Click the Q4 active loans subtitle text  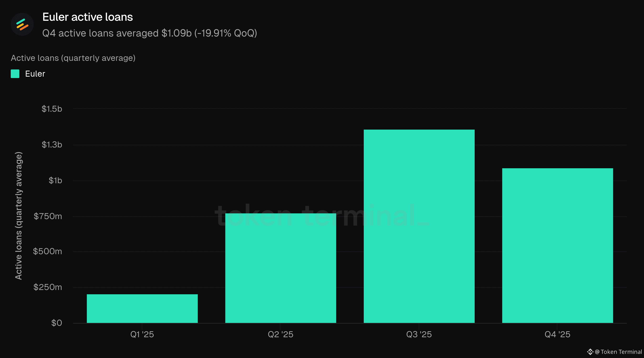click(x=150, y=33)
